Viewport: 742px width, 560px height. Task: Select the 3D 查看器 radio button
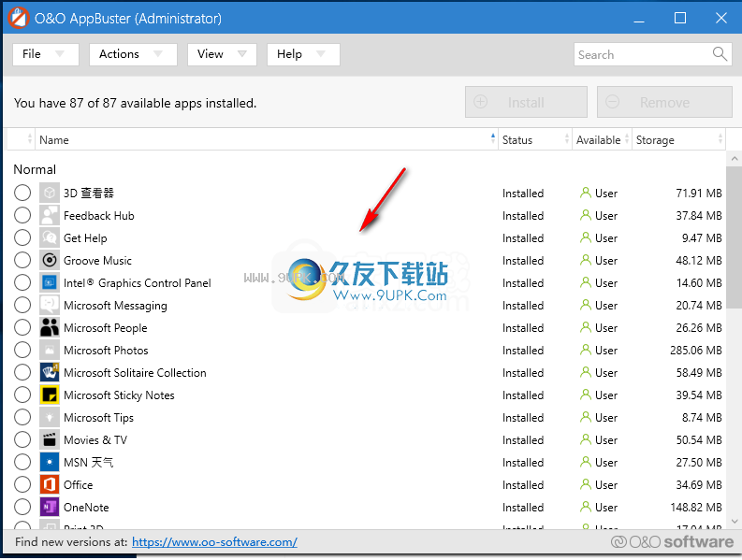(x=22, y=193)
